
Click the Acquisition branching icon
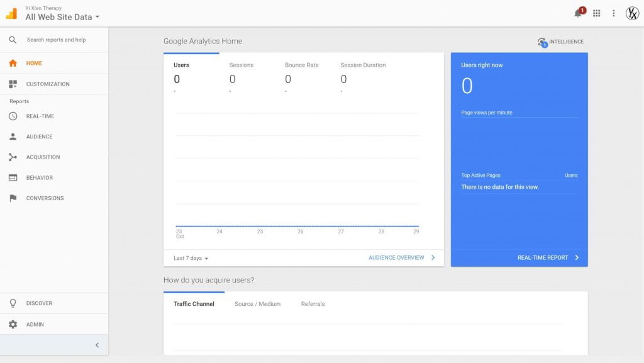[x=13, y=157]
